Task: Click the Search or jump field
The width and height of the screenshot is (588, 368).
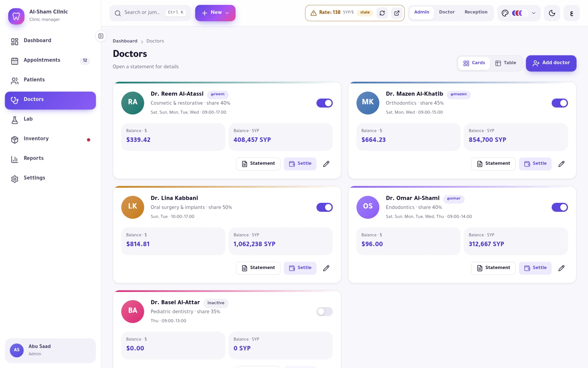Action: coord(150,13)
